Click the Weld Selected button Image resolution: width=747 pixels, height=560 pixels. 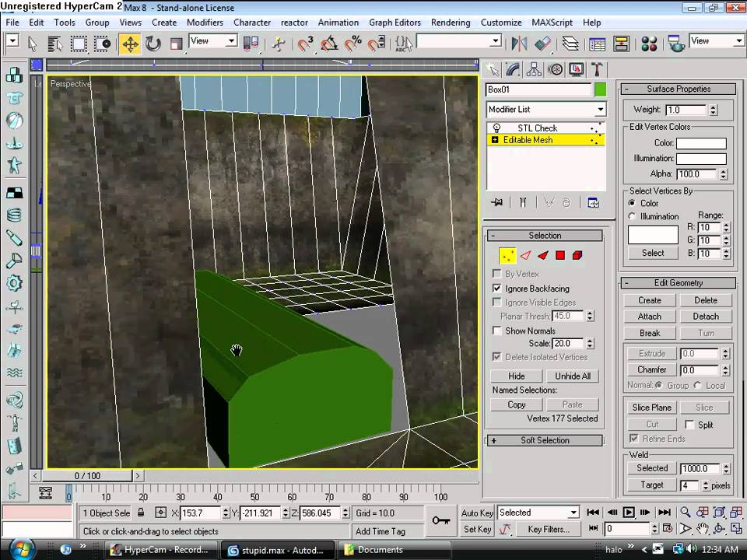(652, 468)
